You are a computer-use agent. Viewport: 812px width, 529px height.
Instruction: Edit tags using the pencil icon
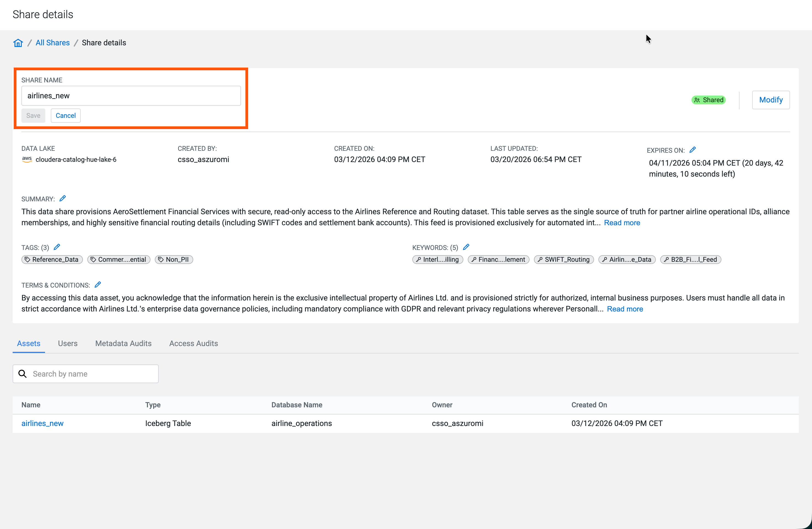coord(57,247)
